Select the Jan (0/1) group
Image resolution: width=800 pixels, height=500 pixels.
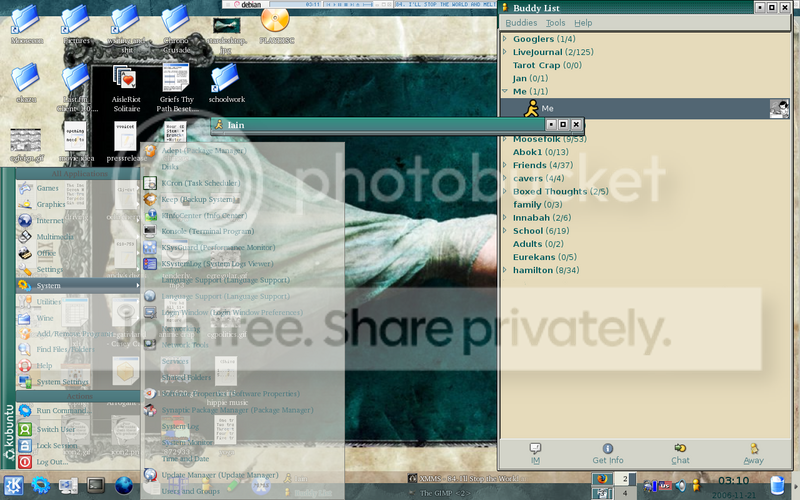coord(530,78)
